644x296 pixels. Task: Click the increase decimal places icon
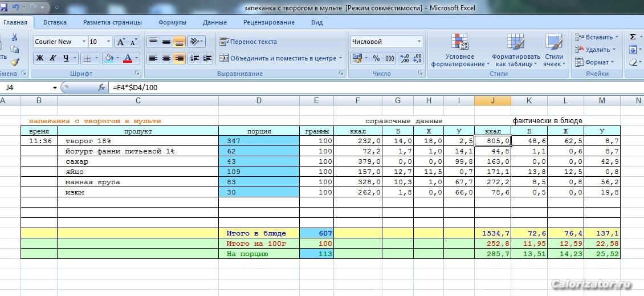[404, 58]
